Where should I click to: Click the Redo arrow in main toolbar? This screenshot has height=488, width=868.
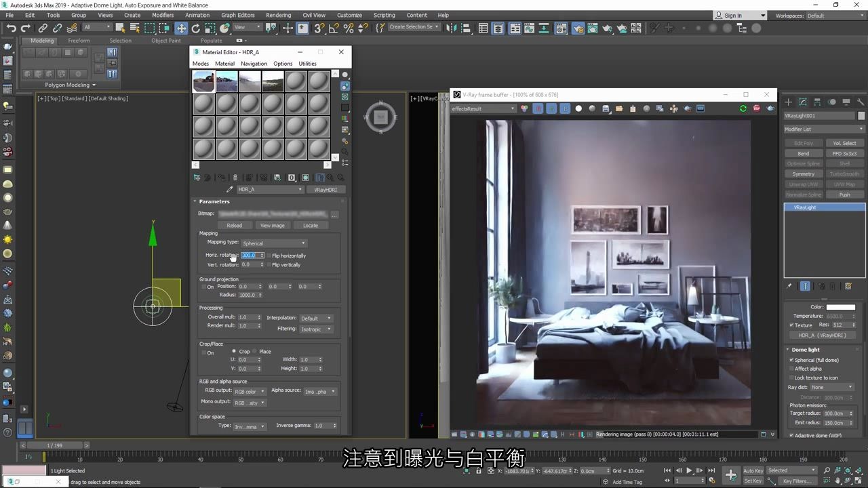(25, 28)
